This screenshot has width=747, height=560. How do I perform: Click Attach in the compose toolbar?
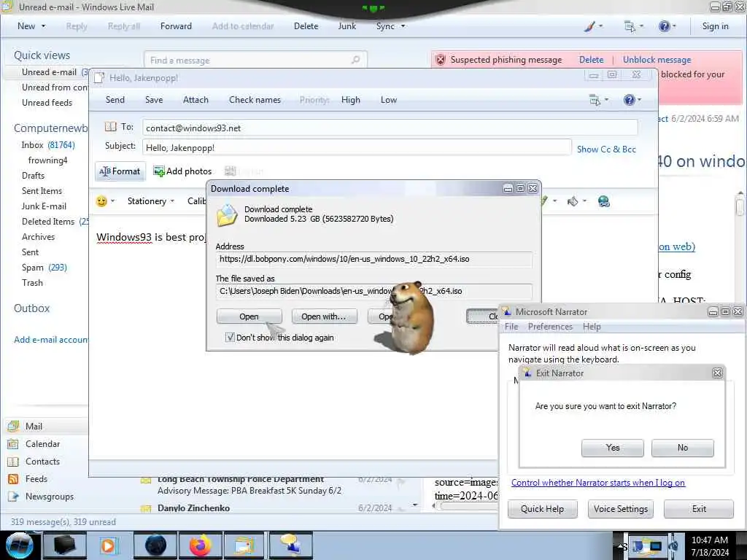tap(196, 100)
